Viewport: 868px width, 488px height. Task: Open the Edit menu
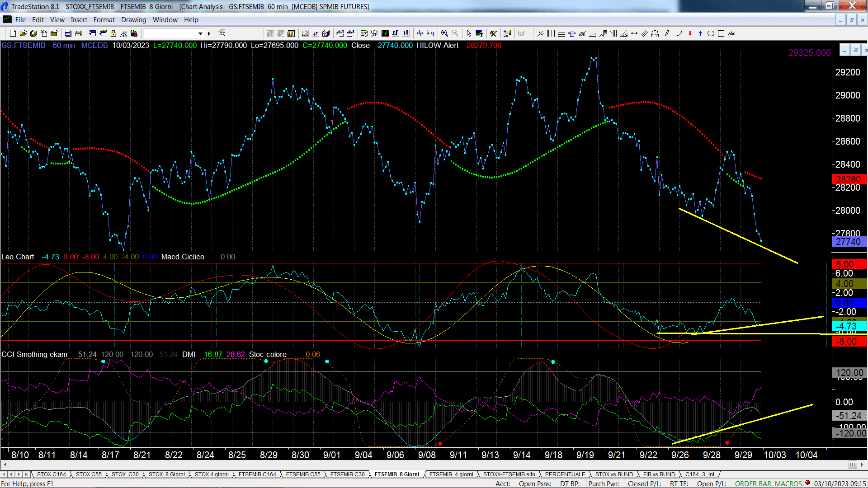[38, 19]
